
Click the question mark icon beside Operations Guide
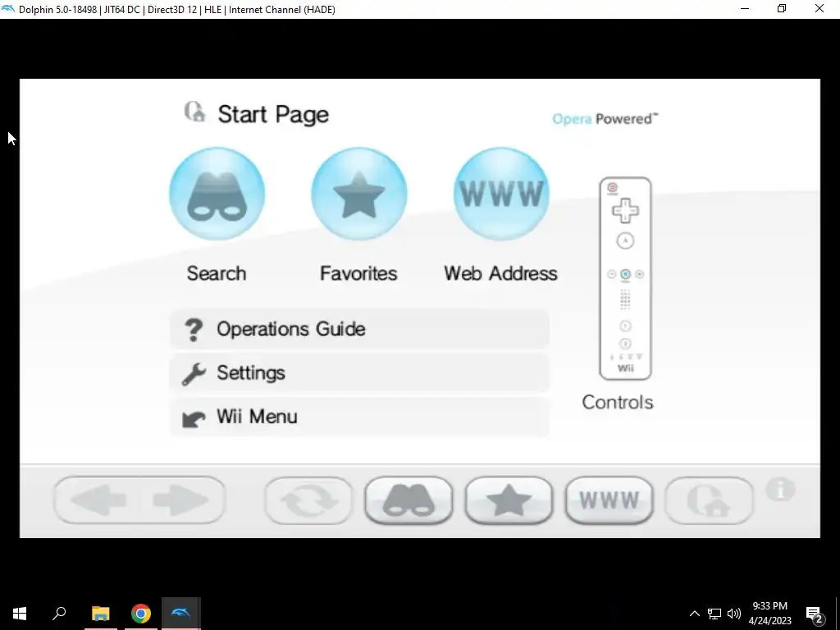tap(194, 330)
